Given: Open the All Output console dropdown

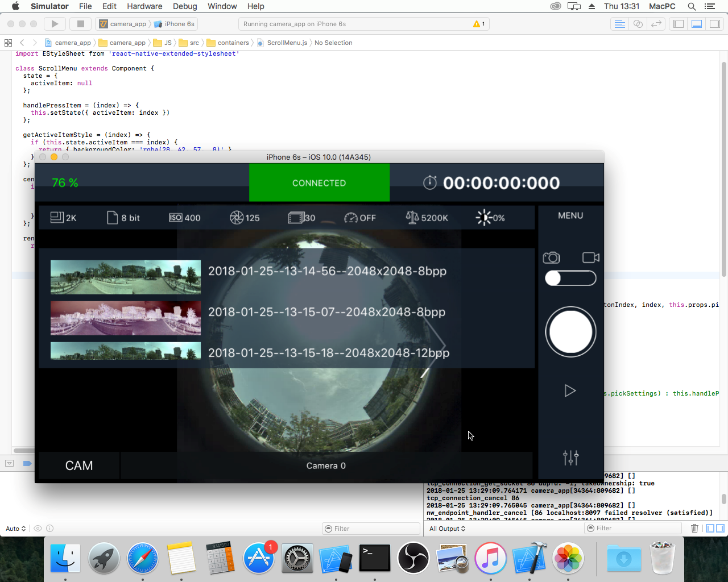Looking at the screenshot, I should tap(448, 529).
